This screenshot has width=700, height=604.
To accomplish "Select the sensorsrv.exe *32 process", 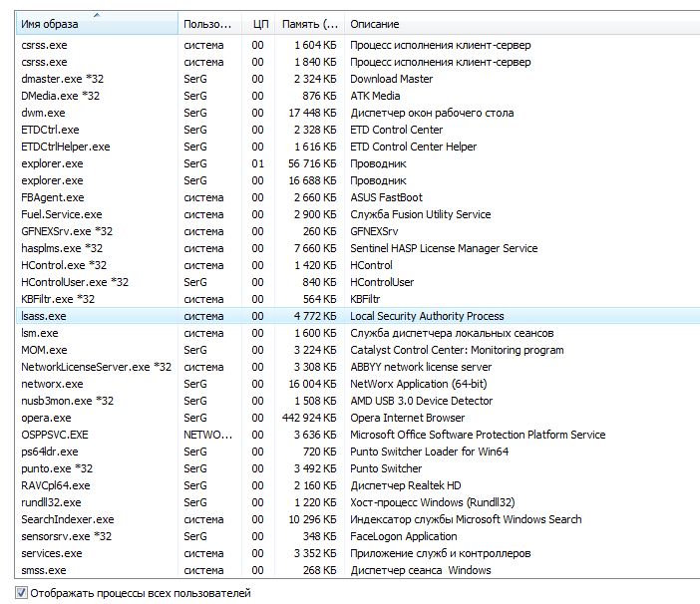I will (358, 536).
